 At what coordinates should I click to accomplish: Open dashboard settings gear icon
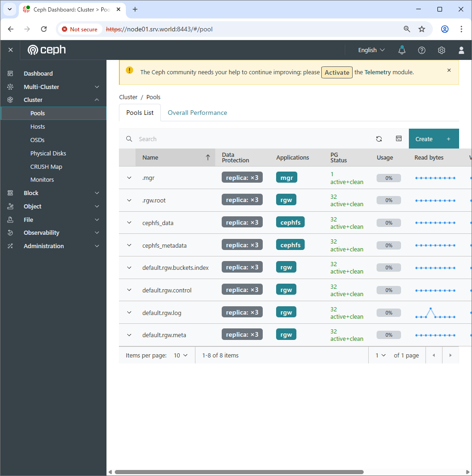pos(441,50)
